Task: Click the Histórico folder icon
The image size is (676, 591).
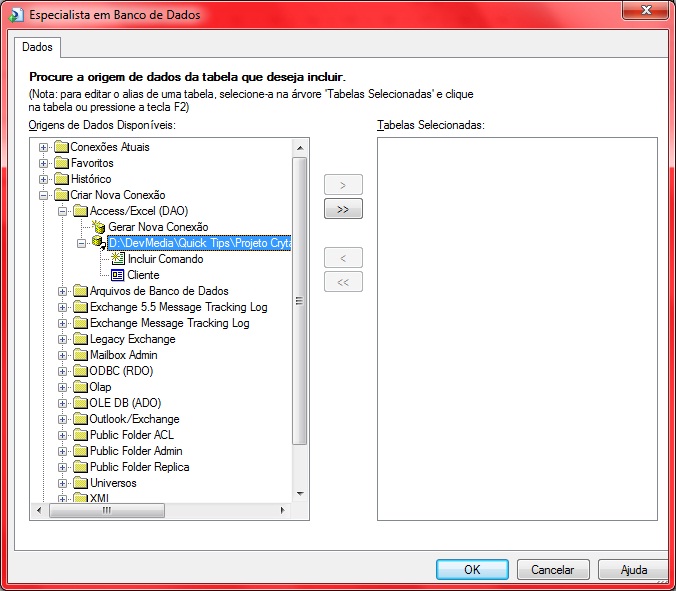Action: pos(61,179)
